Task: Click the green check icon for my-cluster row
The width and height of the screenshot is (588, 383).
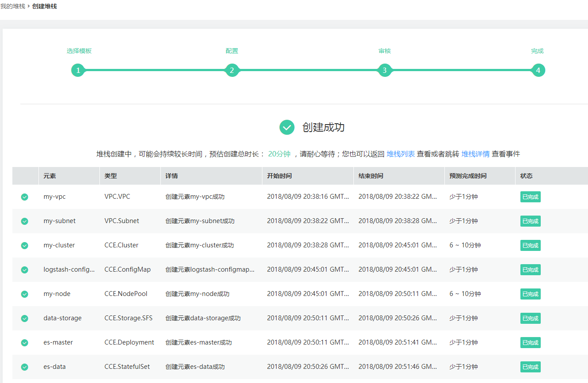Action: coord(25,246)
